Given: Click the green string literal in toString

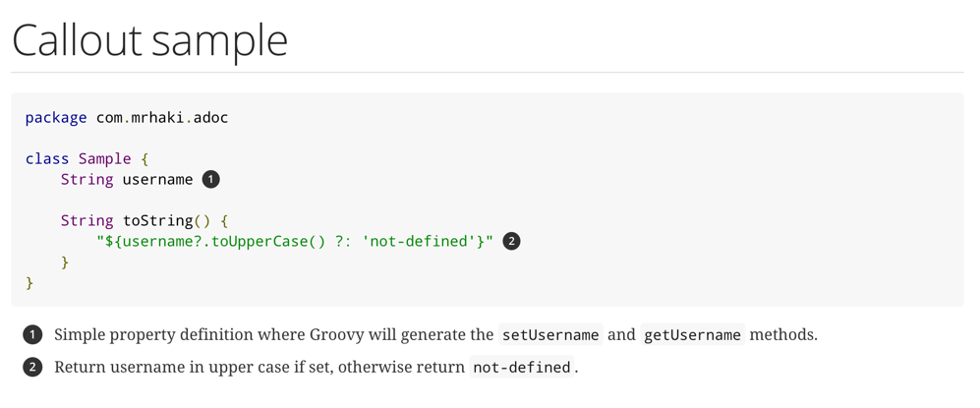Looking at the screenshot, I should pyautogui.click(x=295, y=241).
